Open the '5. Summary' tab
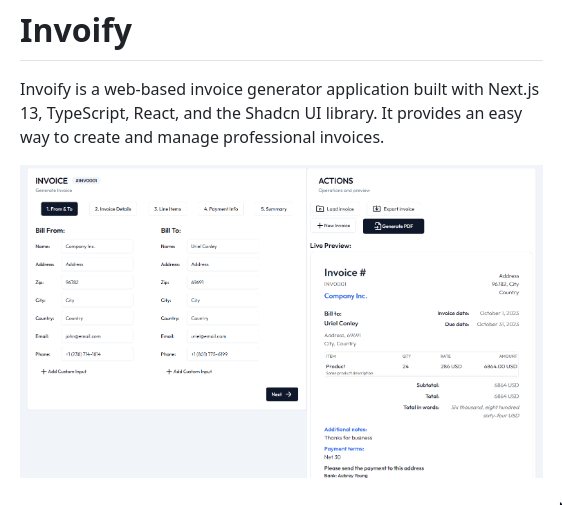562x505 pixels. (x=274, y=209)
